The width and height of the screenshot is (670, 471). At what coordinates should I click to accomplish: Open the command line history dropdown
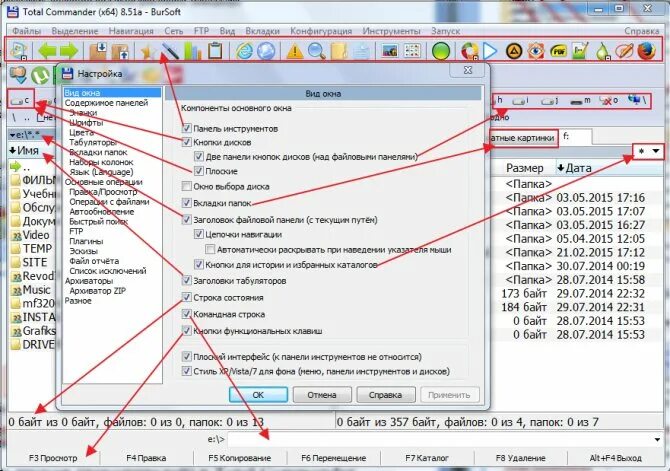pyautogui.click(x=657, y=439)
